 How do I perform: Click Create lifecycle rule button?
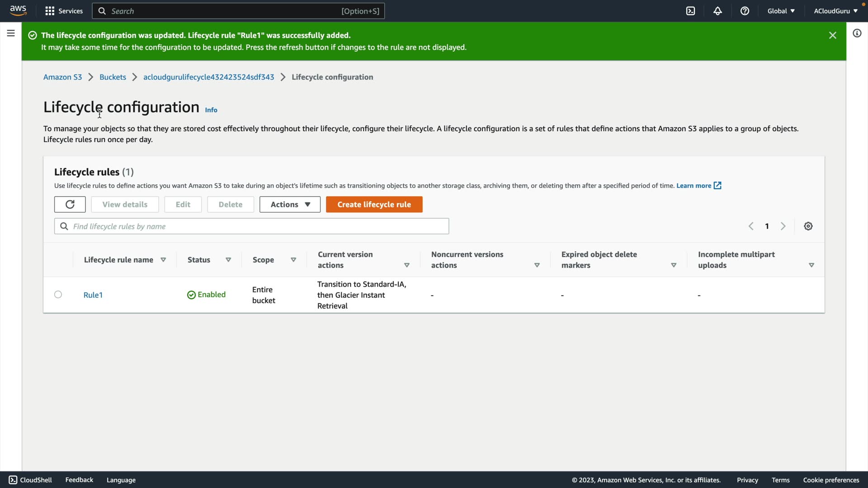coord(374,204)
